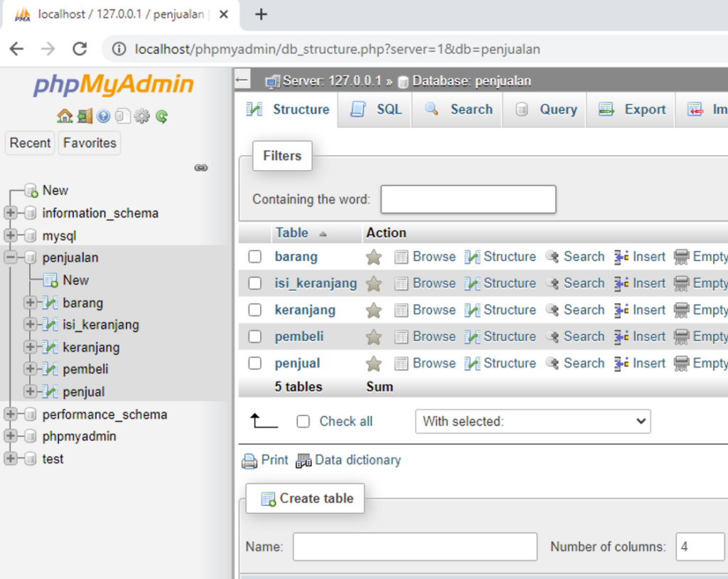Collapse navigation panel with left arrow
Image resolution: width=728 pixels, height=579 pixels.
pos(242,80)
